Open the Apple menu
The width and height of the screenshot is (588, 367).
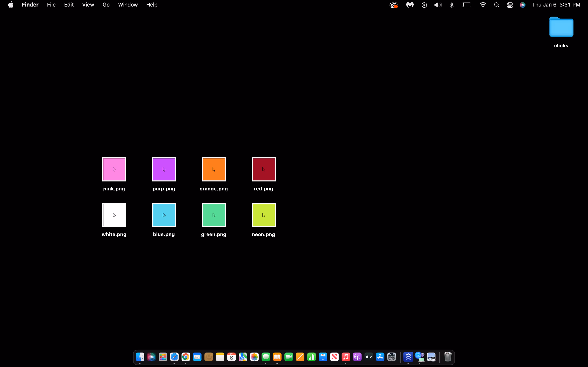(x=11, y=5)
